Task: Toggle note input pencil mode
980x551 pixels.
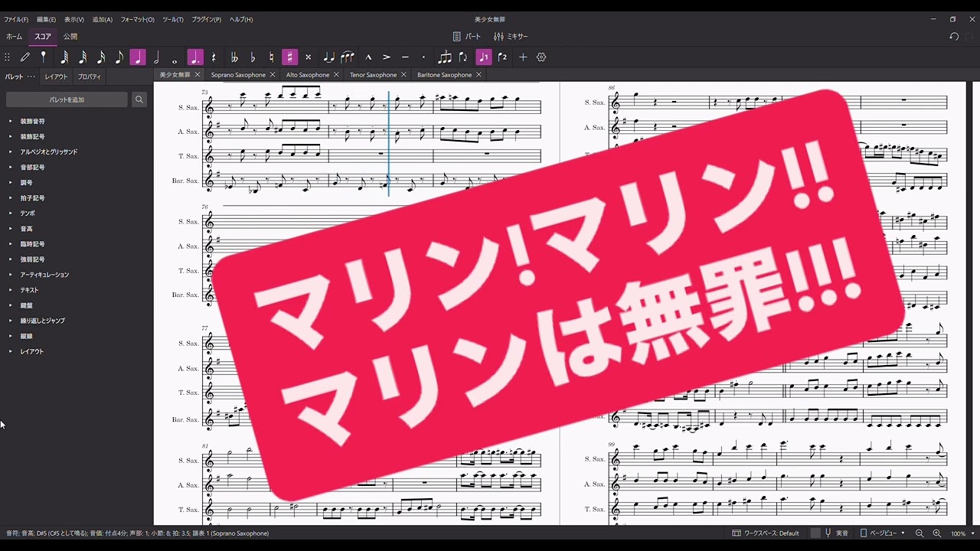Action: pos(25,57)
